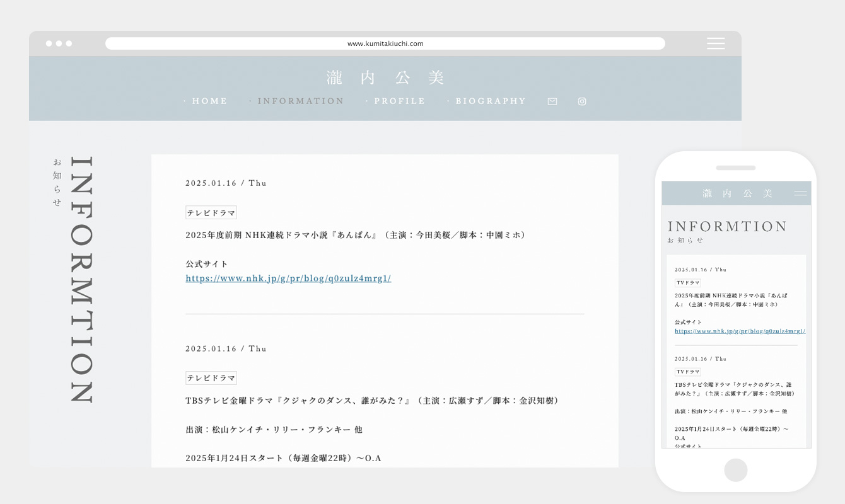The height and width of the screenshot is (504, 845).
Task: Click the 瀧内公美 site title in desktop header
Action: pyautogui.click(x=385, y=77)
